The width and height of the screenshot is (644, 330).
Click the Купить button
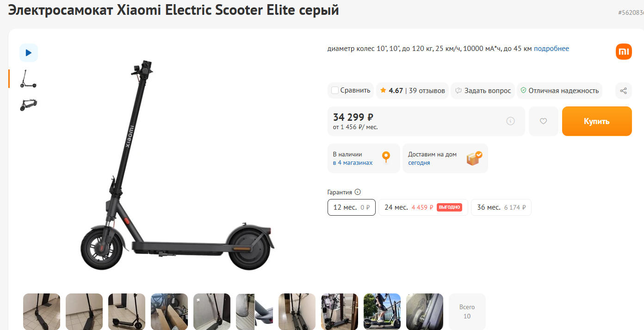[597, 121]
